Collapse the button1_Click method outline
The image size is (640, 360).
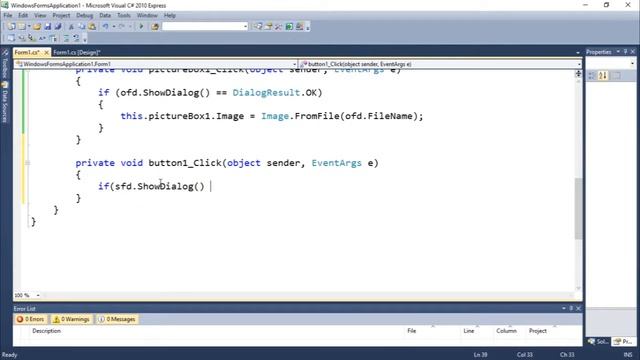coord(28,163)
